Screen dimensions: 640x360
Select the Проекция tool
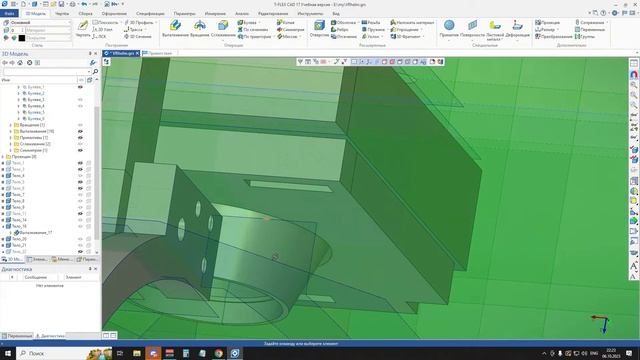point(548,22)
